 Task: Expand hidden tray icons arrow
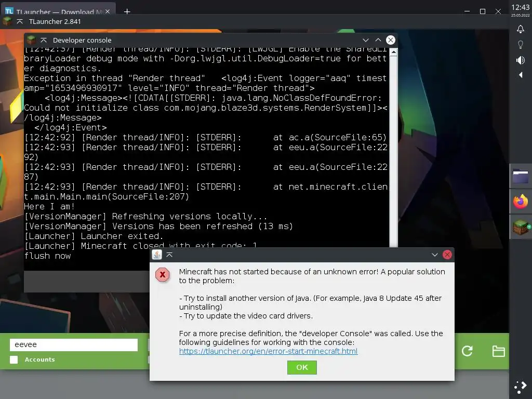521,75
